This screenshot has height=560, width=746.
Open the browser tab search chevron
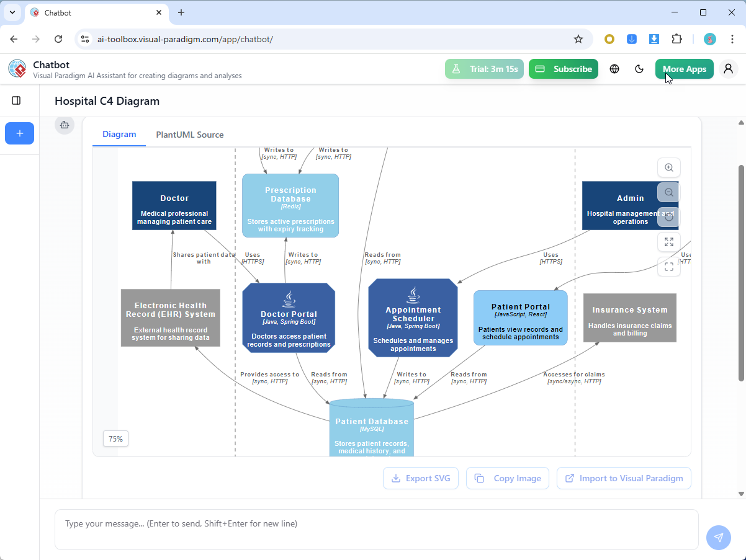[x=12, y=12]
